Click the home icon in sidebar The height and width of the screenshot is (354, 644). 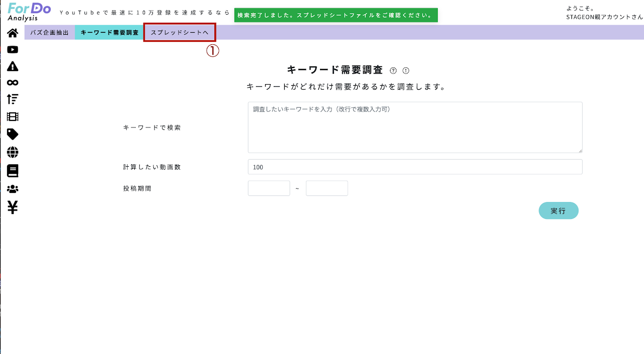pos(13,33)
